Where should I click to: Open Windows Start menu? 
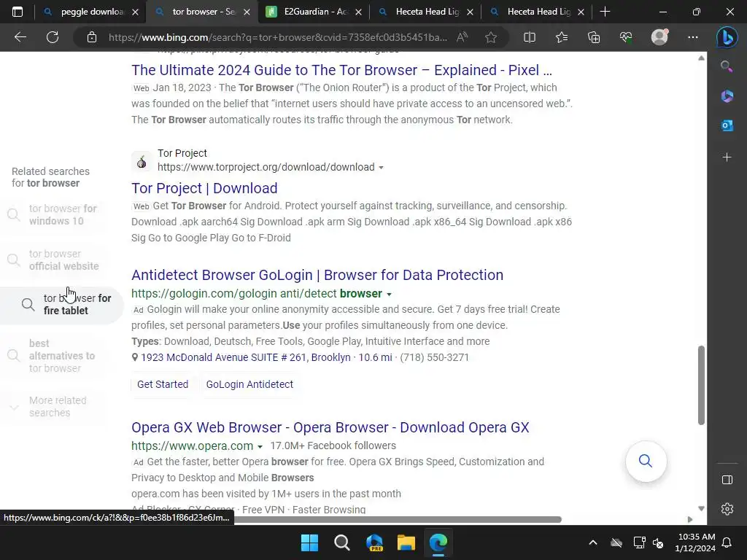(309, 542)
